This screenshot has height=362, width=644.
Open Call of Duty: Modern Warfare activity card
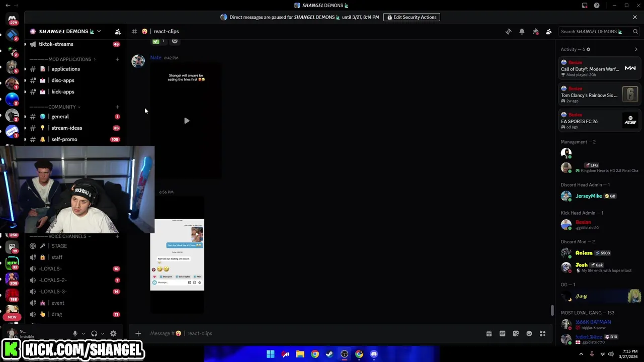point(599,68)
